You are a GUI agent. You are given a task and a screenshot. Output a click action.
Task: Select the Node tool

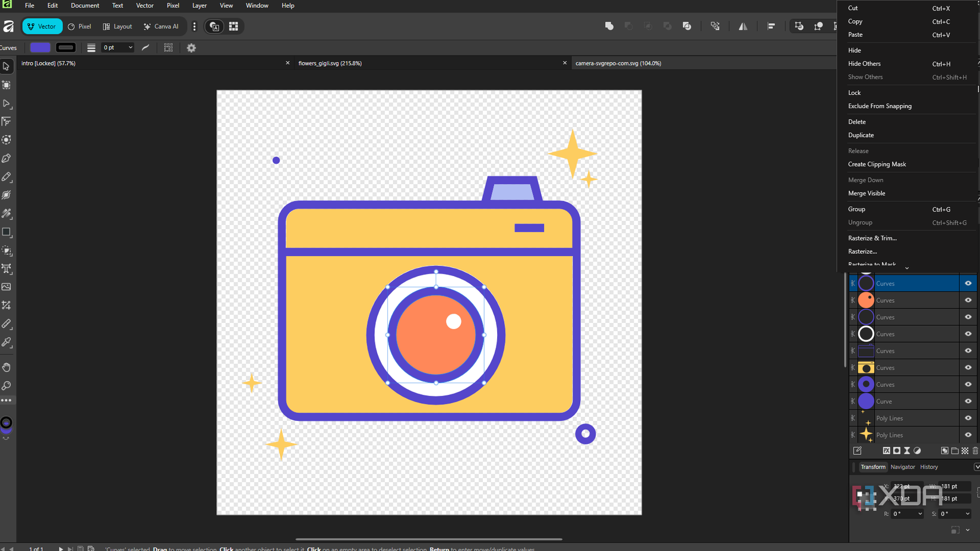tap(7, 103)
